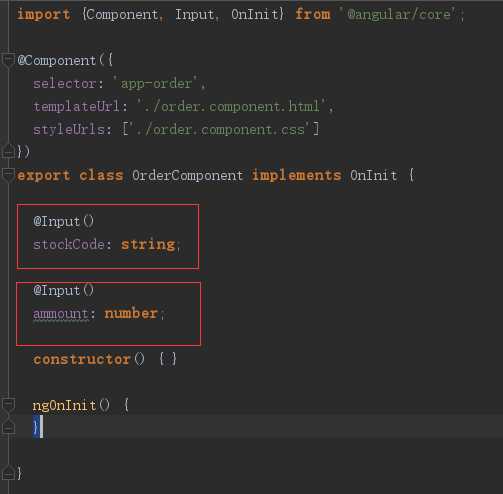Click 'OnInit' in the import statement
The height and width of the screenshot is (494, 503).
click(255, 14)
